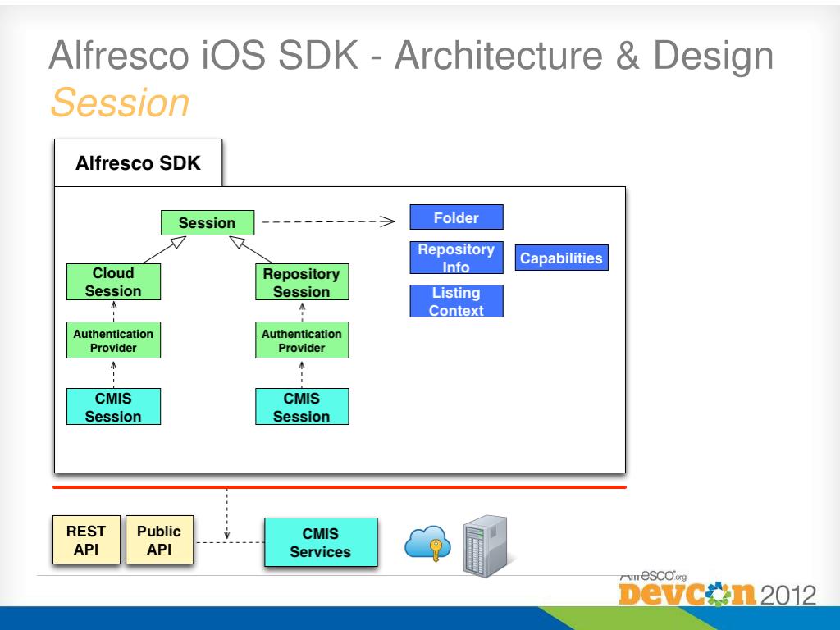Select the green Session box

208,223
